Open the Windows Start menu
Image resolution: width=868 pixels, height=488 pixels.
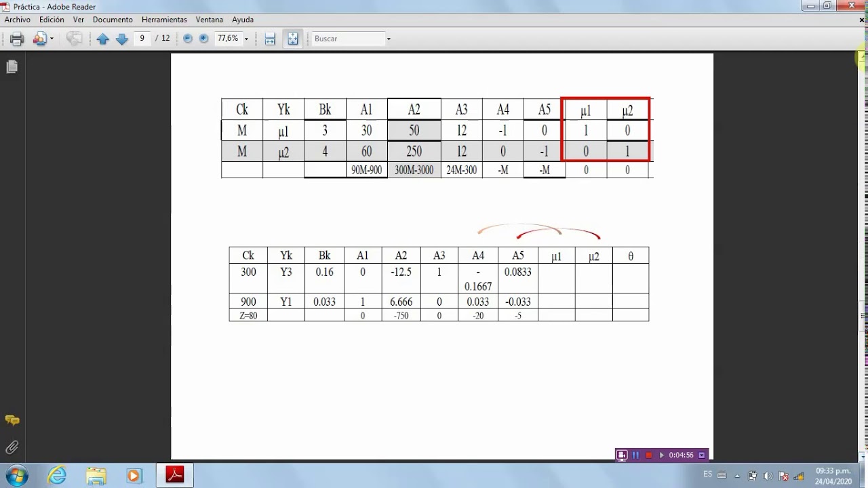click(16, 475)
